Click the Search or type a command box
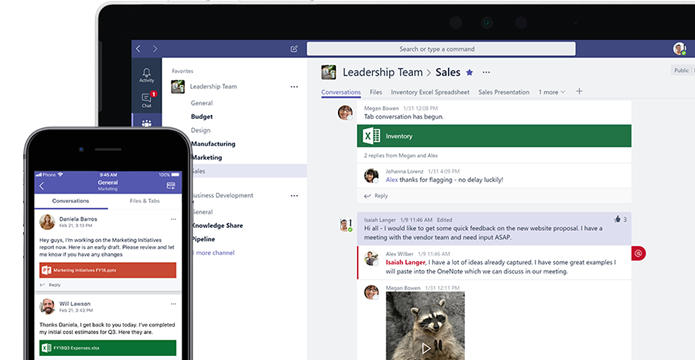The height and width of the screenshot is (360, 695). click(441, 49)
